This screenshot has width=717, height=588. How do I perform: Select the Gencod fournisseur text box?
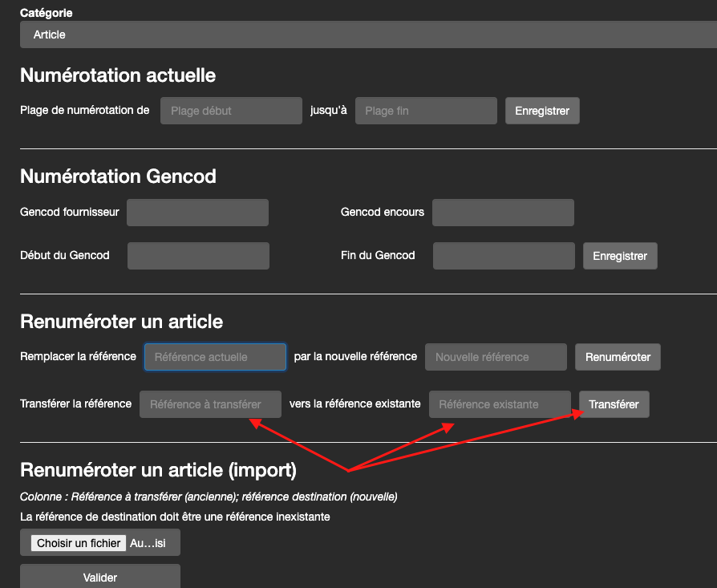[x=197, y=213]
